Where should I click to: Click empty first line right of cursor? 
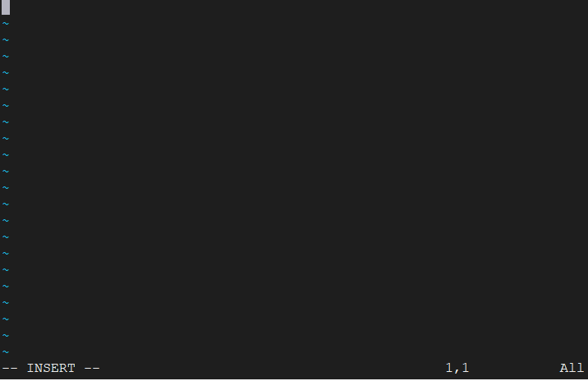299,7
